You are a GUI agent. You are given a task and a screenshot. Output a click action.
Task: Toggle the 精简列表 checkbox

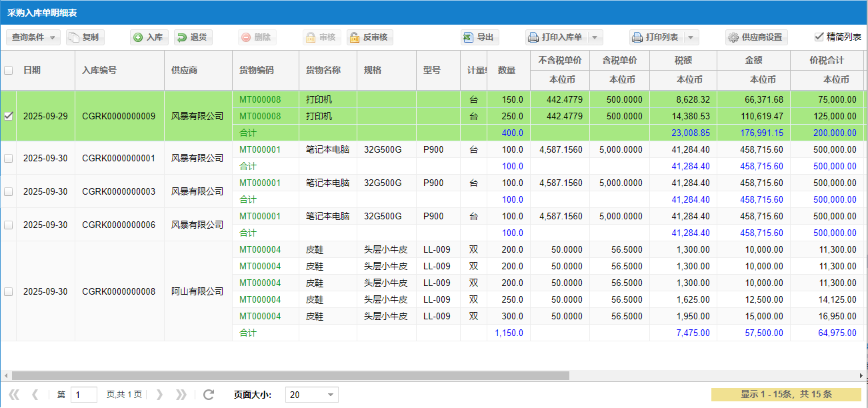(819, 37)
